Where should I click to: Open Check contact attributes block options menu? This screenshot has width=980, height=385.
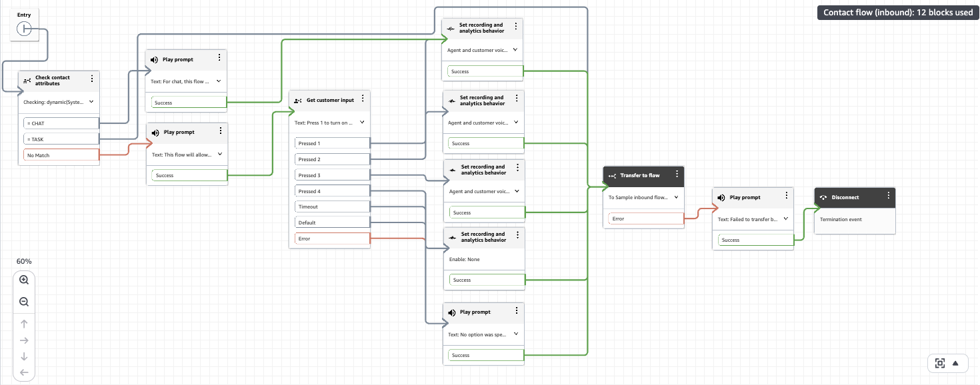[92, 79]
